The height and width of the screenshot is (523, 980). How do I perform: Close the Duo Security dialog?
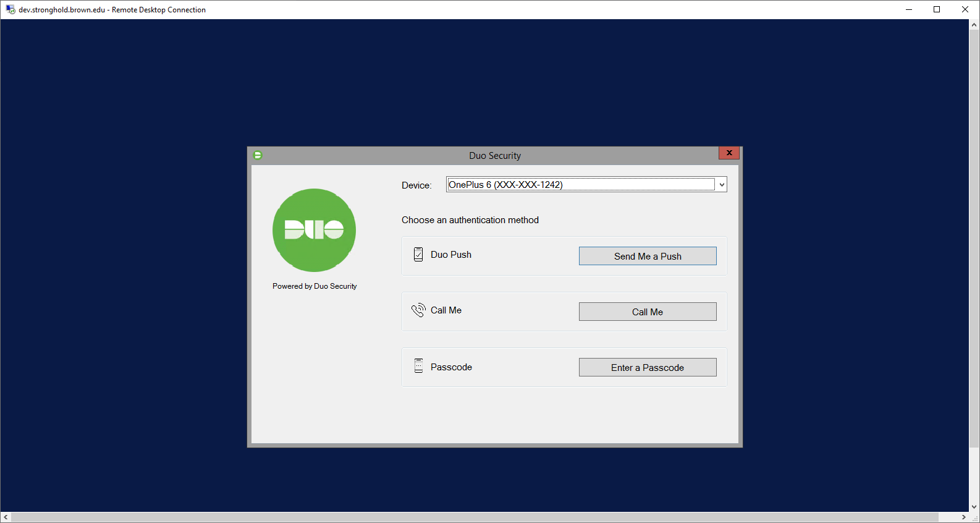[729, 153]
